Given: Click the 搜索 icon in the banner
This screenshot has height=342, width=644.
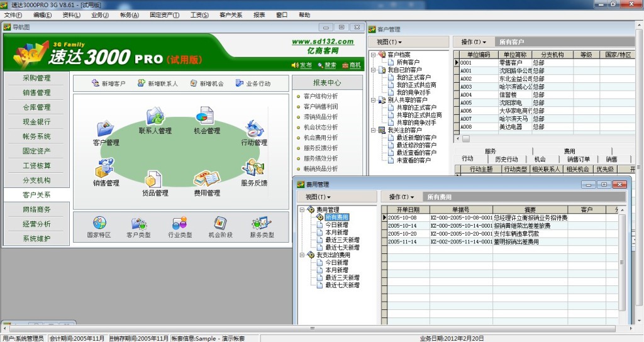Looking at the screenshot, I should (320, 65).
